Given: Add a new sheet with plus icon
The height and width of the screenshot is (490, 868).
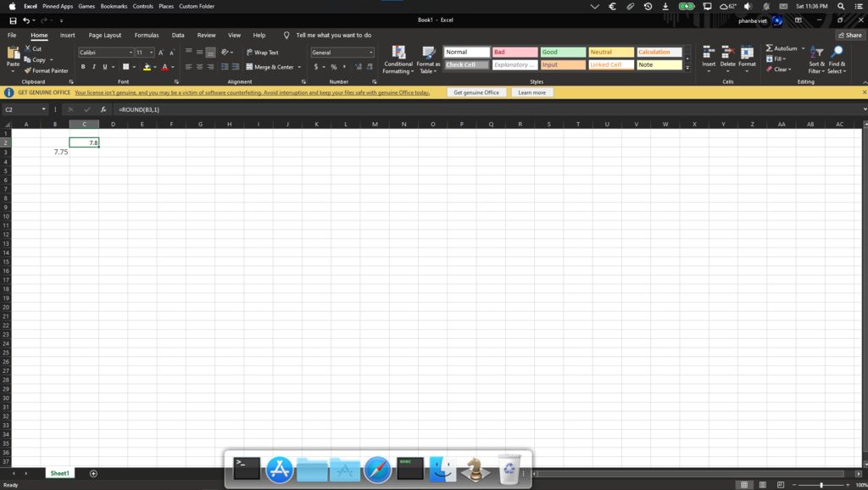Looking at the screenshot, I should (93, 473).
